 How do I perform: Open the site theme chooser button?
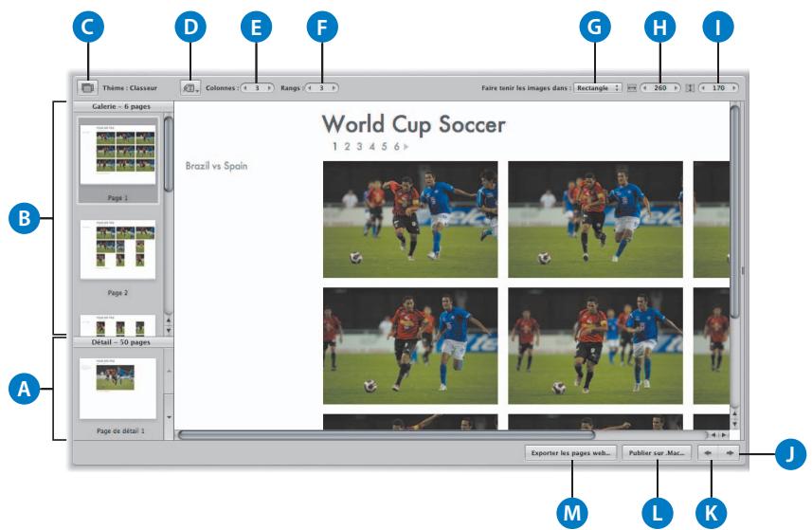point(87,87)
